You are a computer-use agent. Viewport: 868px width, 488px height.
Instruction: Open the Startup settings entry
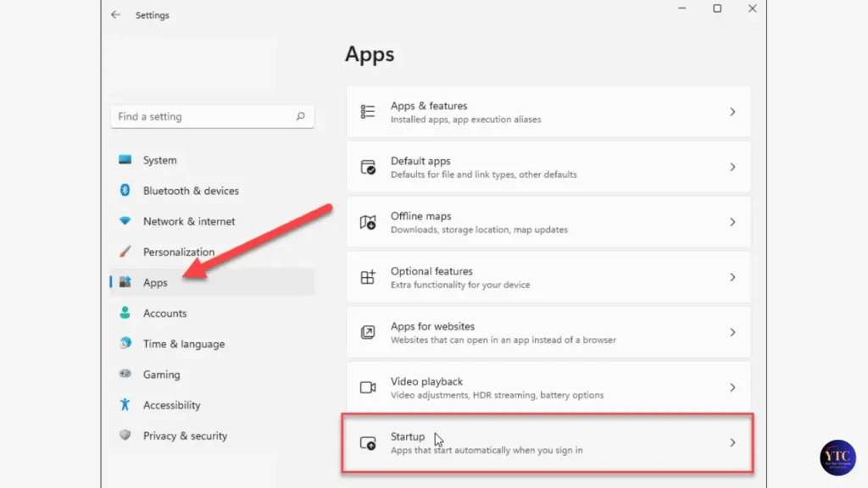(x=547, y=443)
